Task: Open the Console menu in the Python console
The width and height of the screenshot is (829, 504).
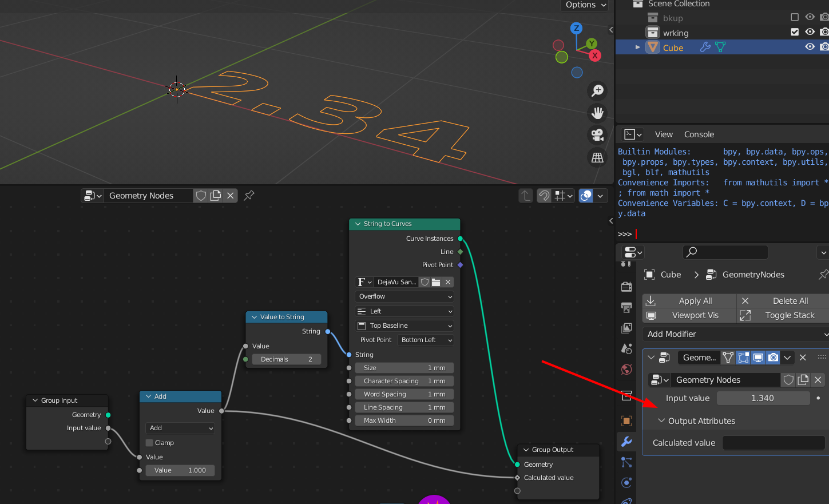Action: pos(699,134)
